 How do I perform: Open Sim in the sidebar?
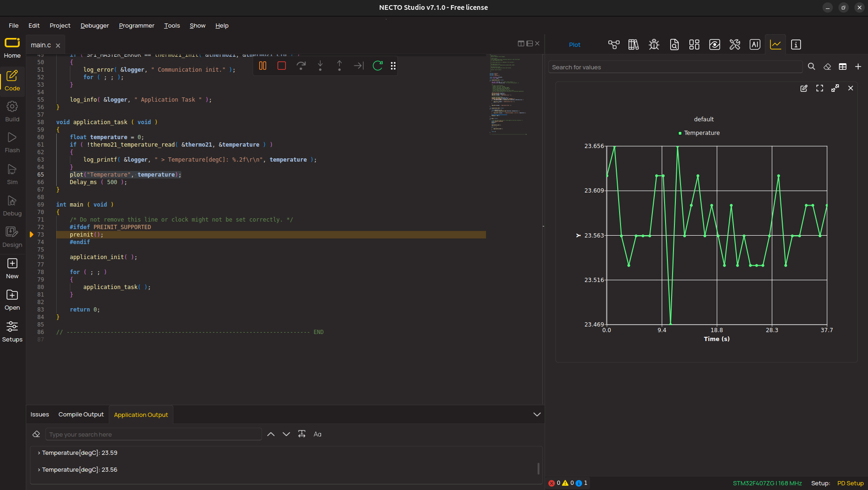pos(12,174)
